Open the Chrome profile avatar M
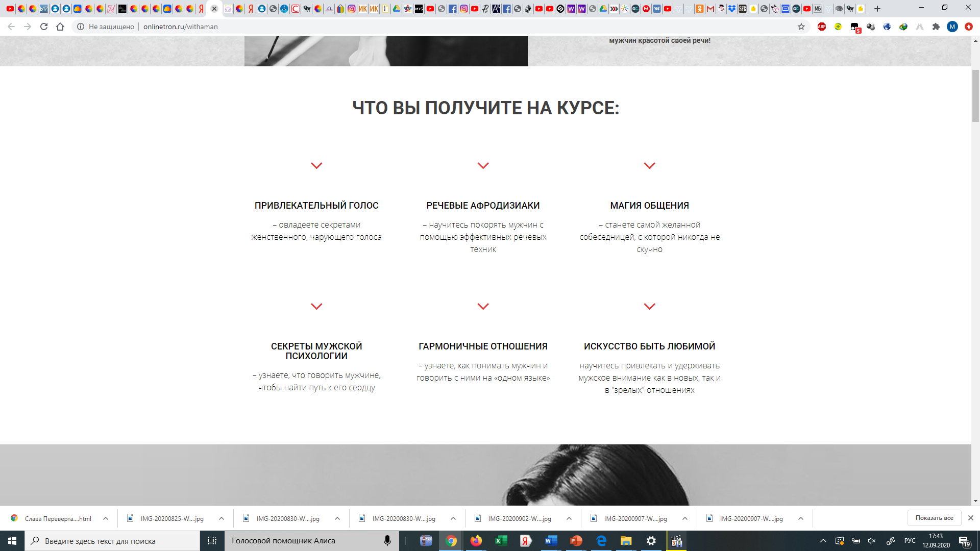Image resolution: width=980 pixels, height=551 pixels. point(952,27)
